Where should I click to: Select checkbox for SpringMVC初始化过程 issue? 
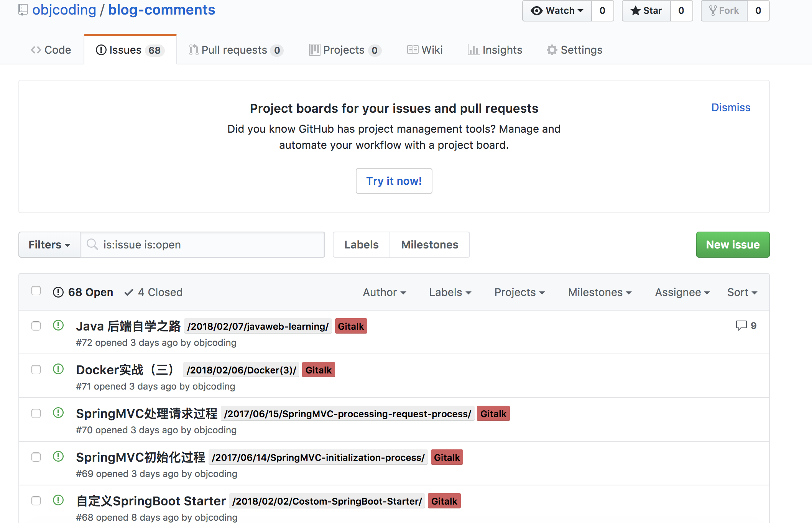(x=36, y=457)
